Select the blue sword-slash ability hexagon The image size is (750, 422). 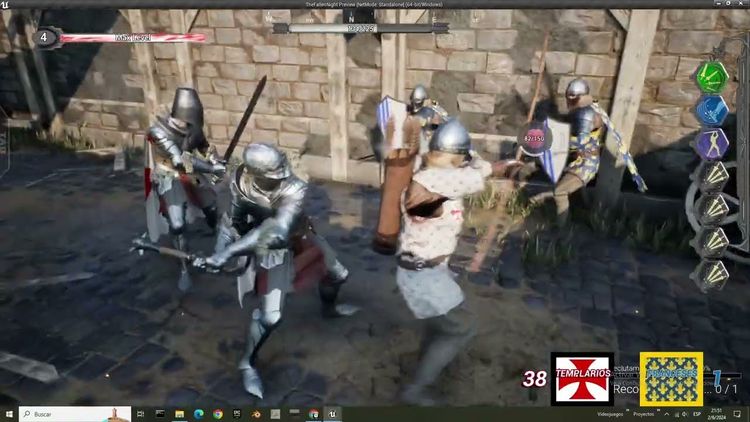click(712, 110)
